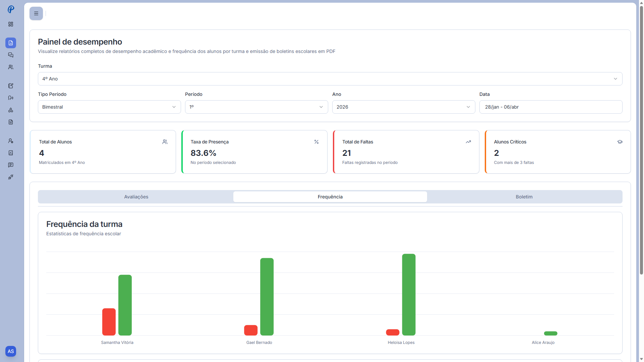Screen dimensions: 644x362
Task: Click the notebook with pencil sidebar icon
Action: point(11,86)
